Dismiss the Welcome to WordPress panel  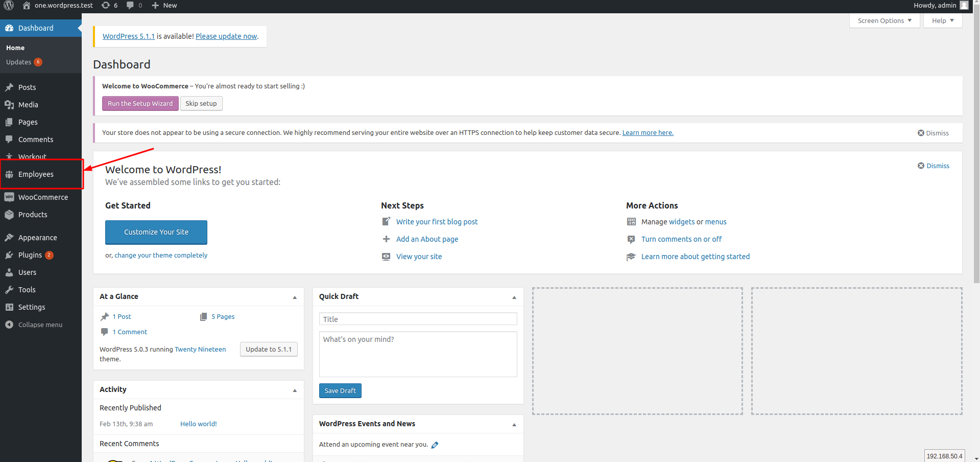934,166
